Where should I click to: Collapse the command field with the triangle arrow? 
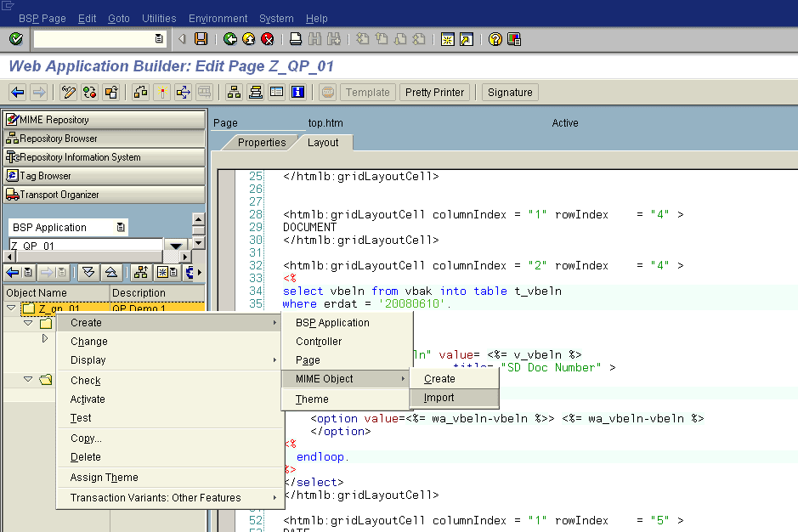tap(182, 39)
